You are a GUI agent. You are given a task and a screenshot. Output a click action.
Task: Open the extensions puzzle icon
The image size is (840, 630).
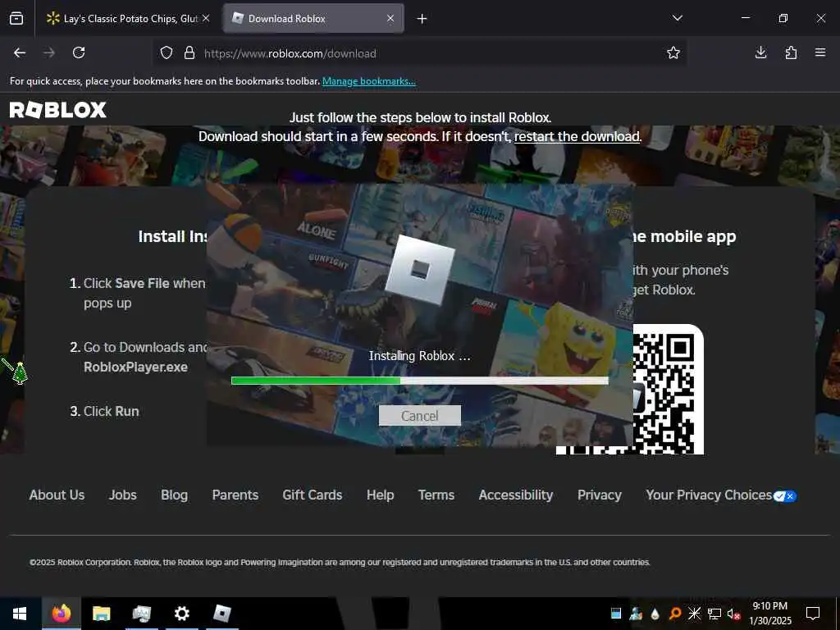791,52
